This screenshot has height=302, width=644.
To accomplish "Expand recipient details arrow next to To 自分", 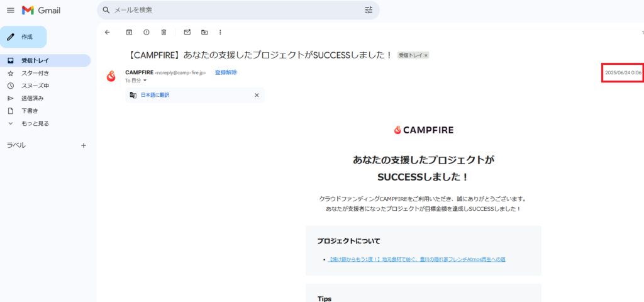I will point(145,81).
